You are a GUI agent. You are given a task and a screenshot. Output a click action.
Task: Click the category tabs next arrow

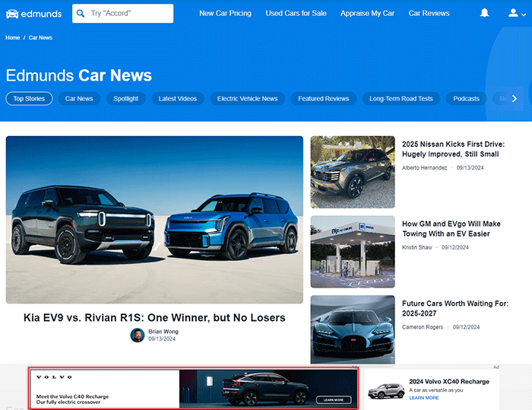515,99
